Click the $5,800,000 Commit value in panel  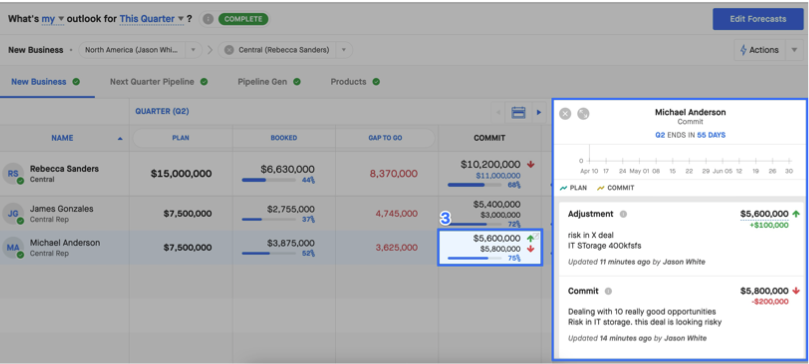pos(764,291)
